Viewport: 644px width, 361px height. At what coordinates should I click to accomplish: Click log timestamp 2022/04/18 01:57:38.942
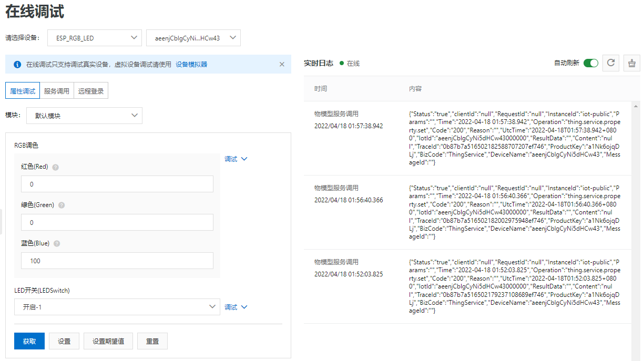pos(349,126)
